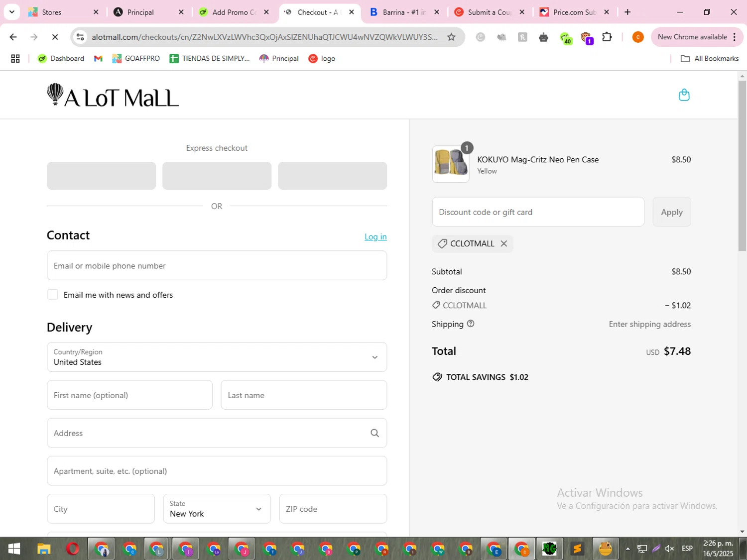747x560 pixels.
Task: Click the KOKUYO pen case thumbnail
Action: pyautogui.click(x=451, y=164)
